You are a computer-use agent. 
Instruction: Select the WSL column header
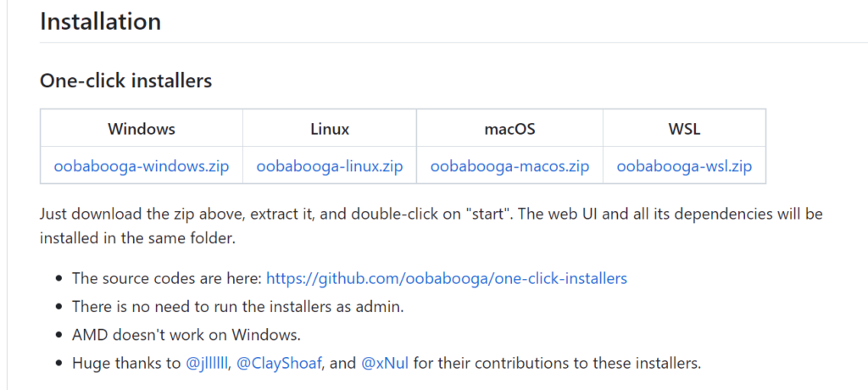click(684, 130)
